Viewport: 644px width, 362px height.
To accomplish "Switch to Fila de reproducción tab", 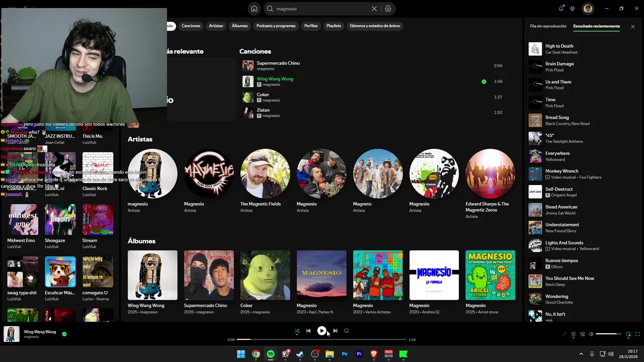I will point(548,26).
